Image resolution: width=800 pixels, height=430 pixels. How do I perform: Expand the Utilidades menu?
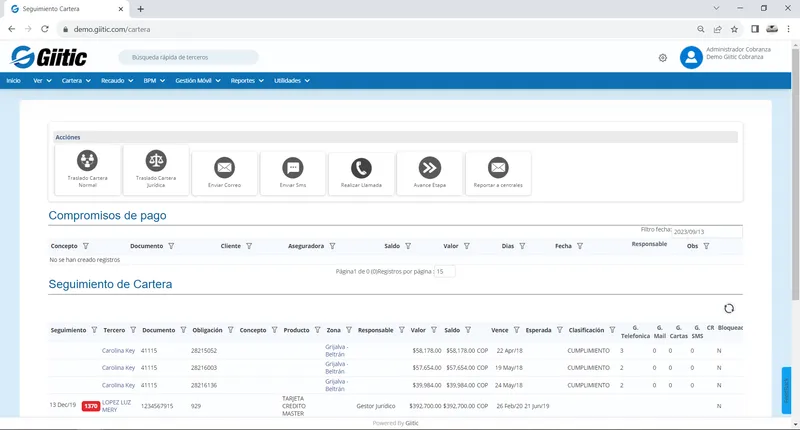coord(292,81)
